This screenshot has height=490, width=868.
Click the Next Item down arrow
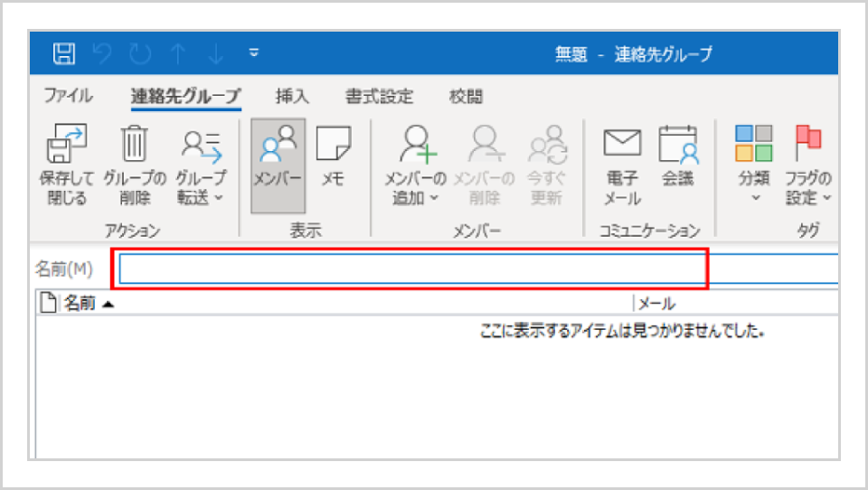pos(216,54)
